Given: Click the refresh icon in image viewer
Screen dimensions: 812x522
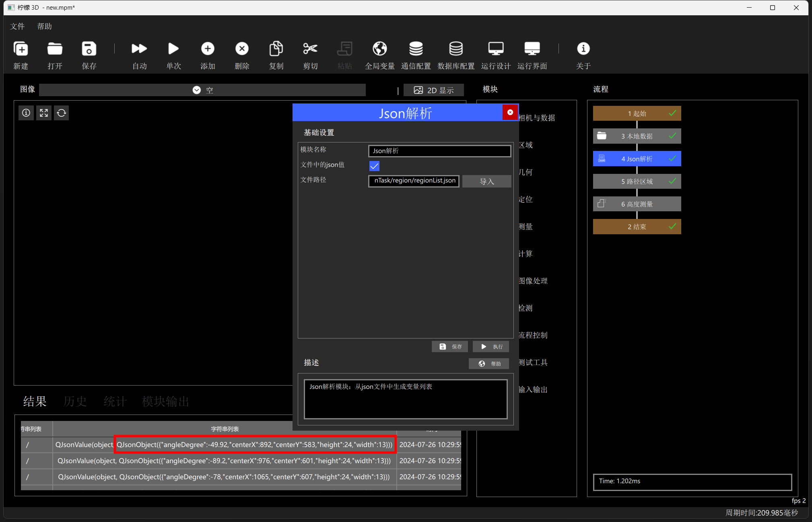Looking at the screenshot, I should (62, 113).
